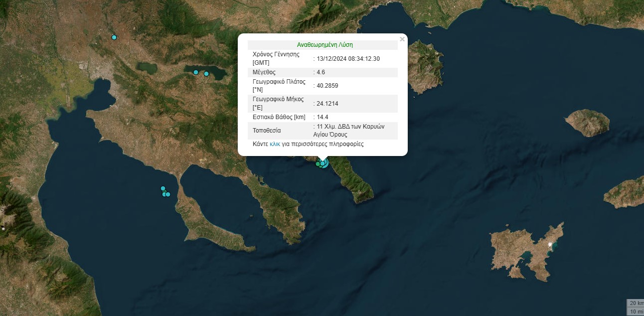Open the 'κλικ' link for more information

(x=275, y=144)
